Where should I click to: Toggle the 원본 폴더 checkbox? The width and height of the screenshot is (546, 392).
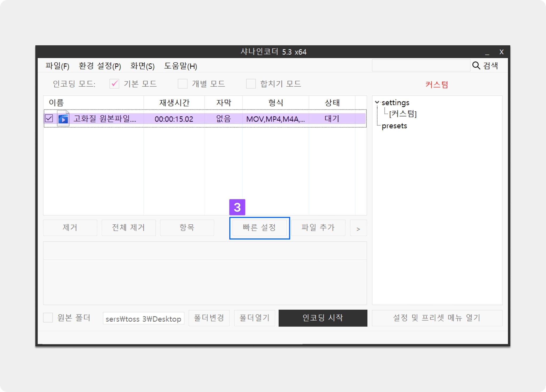pos(48,318)
